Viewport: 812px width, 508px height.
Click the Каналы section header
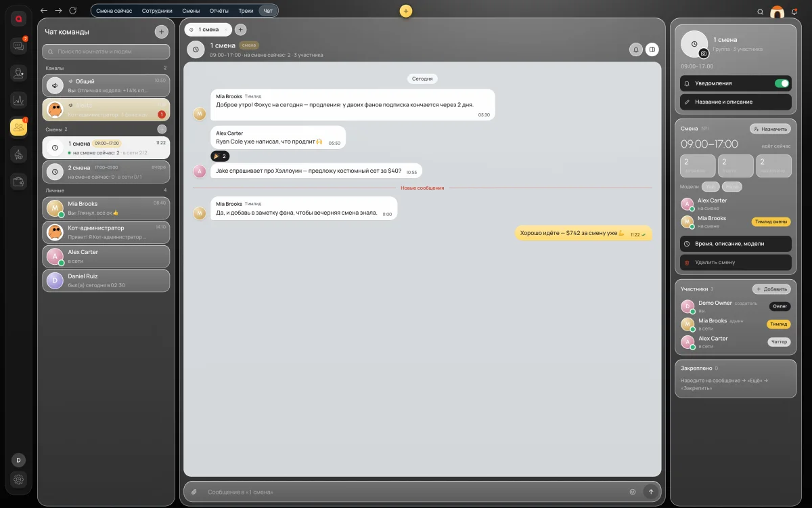coord(55,68)
